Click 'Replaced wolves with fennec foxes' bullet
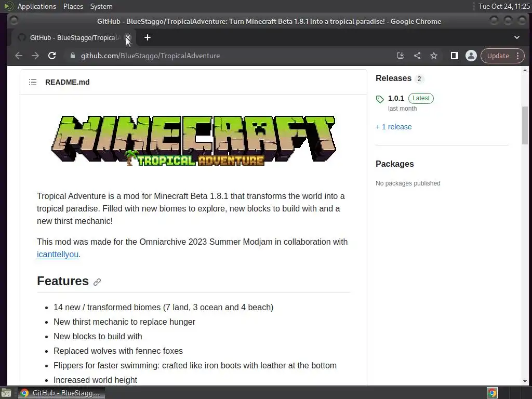The height and width of the screenshot is (399, 532). click(x=118, y=351)
